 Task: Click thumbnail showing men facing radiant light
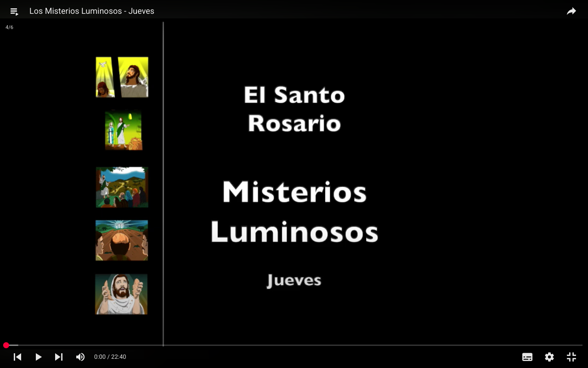[122, 240]
